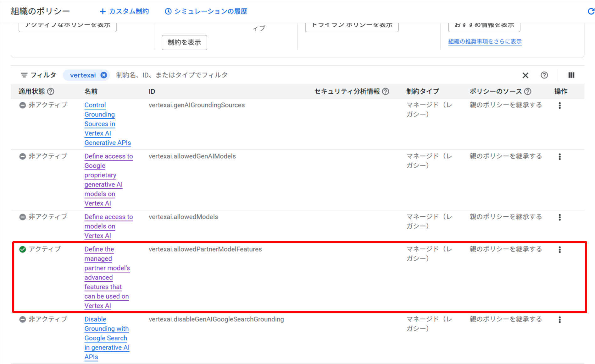Open actions menu for vertexai.genAIGroundingSources row
Viewport: 595px width, 364px height.
[559, 106]
